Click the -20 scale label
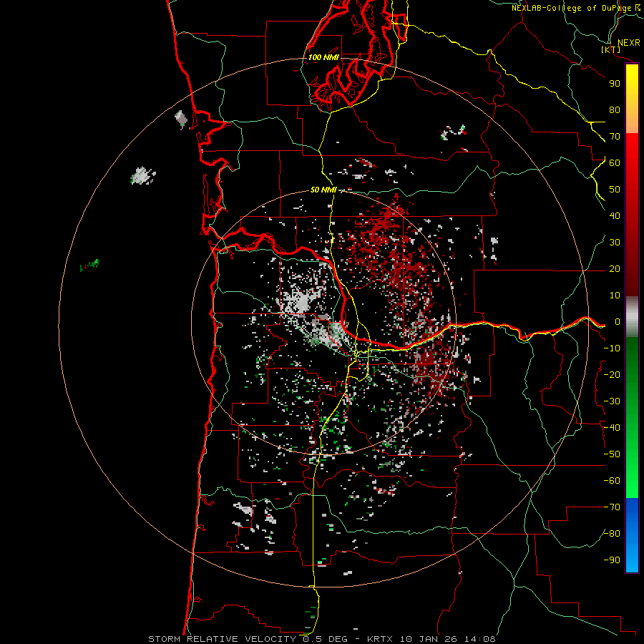The image size is (644, 644). (x=612, y=375)
